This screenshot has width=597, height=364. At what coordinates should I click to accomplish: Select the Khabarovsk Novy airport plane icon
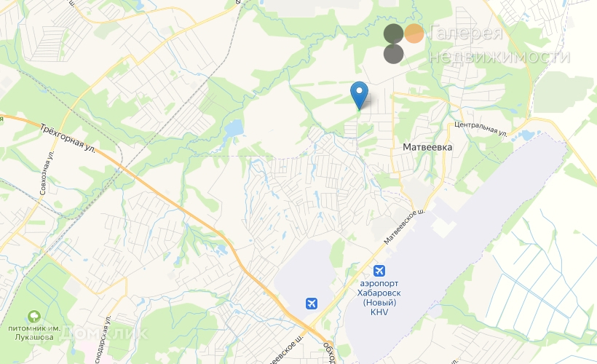click(379, 271)
